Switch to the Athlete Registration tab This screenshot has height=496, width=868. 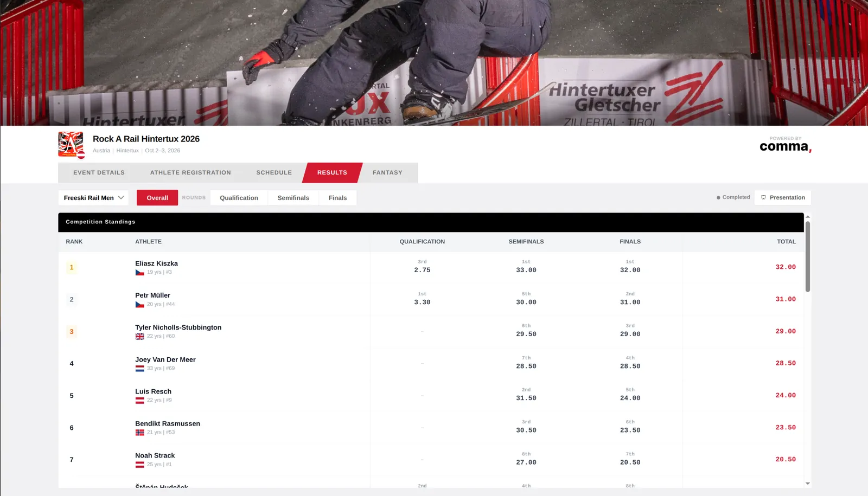[190, 172]
